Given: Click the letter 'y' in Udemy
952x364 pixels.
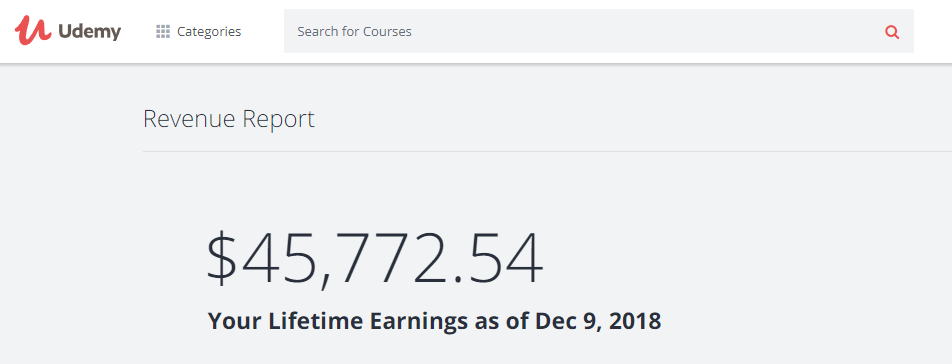Looking at the screenshot, I should [x=115, y=34].
